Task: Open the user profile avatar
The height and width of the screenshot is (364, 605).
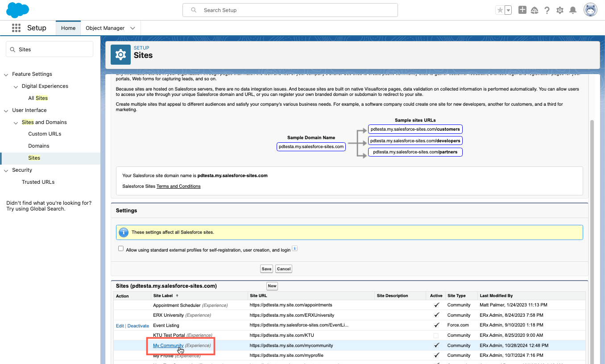Action: pyautogui.click(x=590, y=10)
